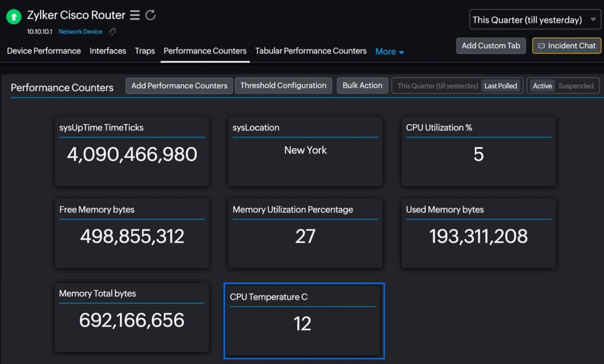The height and width of the screenshot is (364, 604).
Task: Click the chat icon in Incident Chat
Action: (541, 46)
